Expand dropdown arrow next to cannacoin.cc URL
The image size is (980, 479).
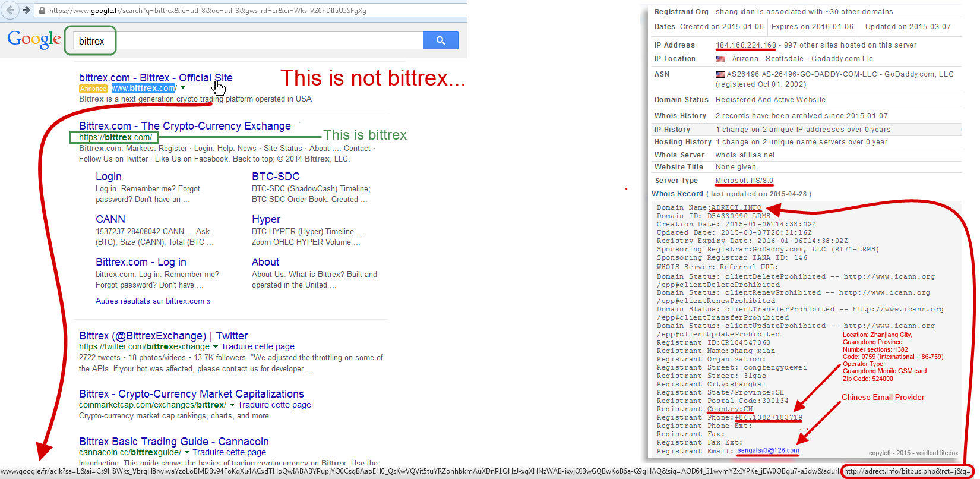click(x=186, y=452)
